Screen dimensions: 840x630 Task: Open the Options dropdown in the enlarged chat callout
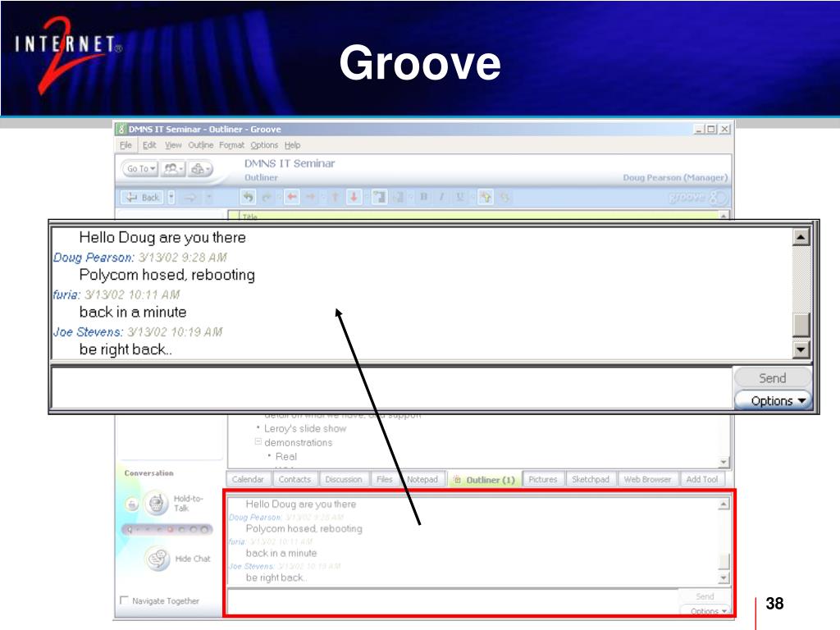coord(773,400)
